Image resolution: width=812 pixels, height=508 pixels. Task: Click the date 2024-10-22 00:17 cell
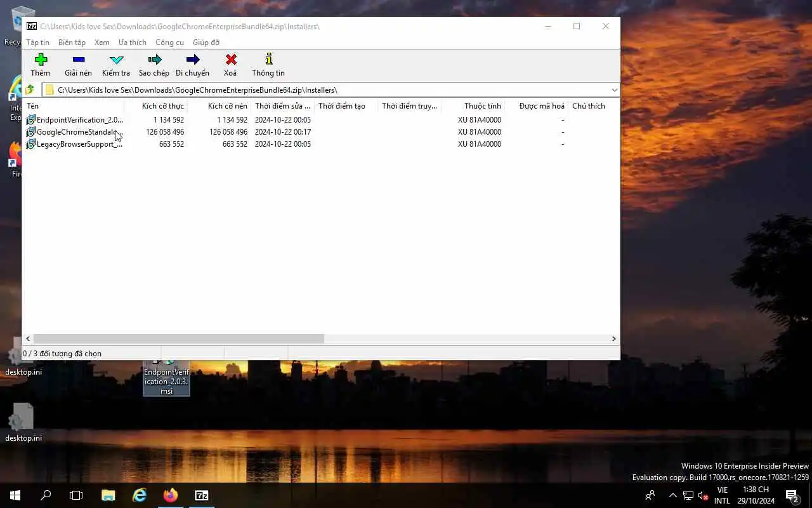click(x=282, y=132)
